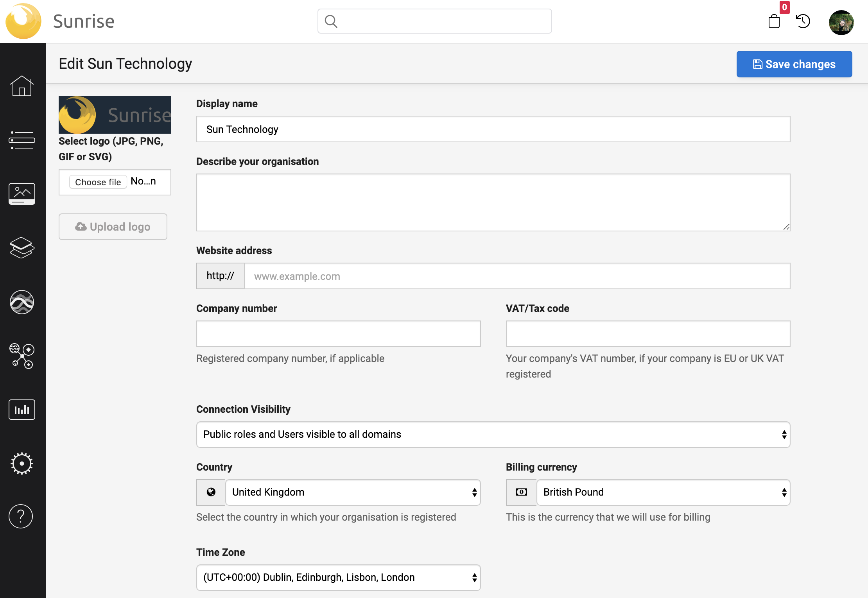Click the list lines sidebar icon
This screenshot has width=868, height=598.
22,140
